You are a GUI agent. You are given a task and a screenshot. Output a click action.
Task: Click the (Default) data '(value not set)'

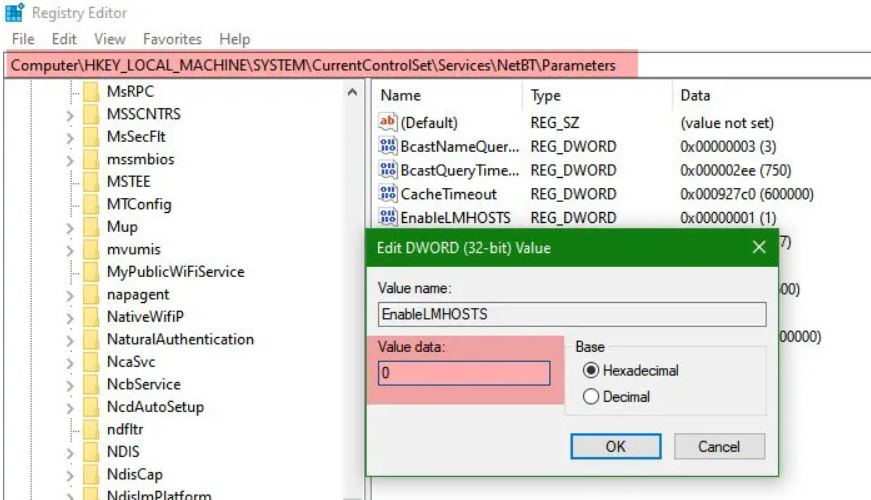click(727, 122)
